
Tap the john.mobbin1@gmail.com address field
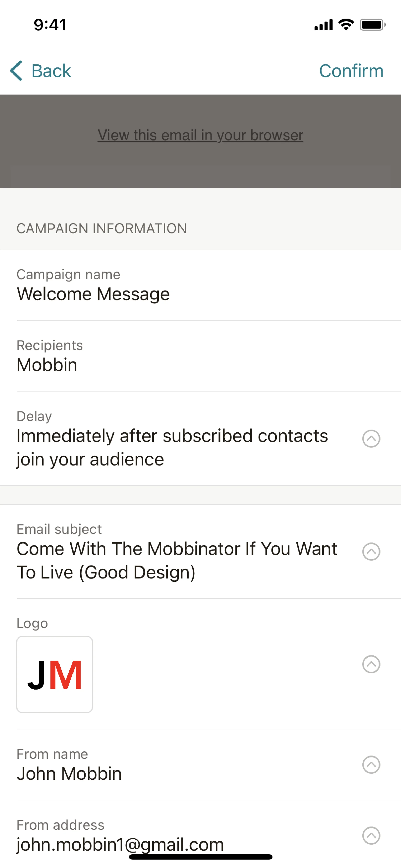tap(120, 844)
